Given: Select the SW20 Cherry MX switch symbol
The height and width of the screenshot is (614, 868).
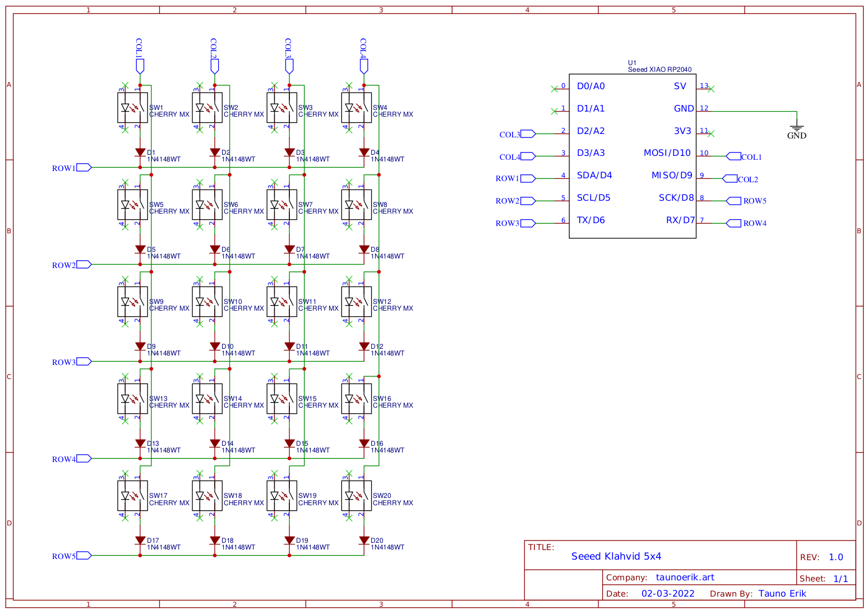Looking at the screenshot, I should point(356,496).
